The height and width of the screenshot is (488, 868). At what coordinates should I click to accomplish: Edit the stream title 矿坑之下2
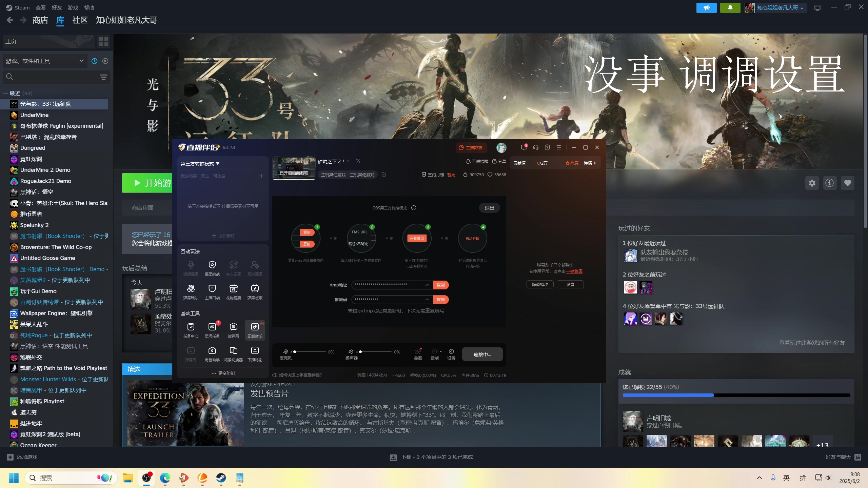[358, 161]
